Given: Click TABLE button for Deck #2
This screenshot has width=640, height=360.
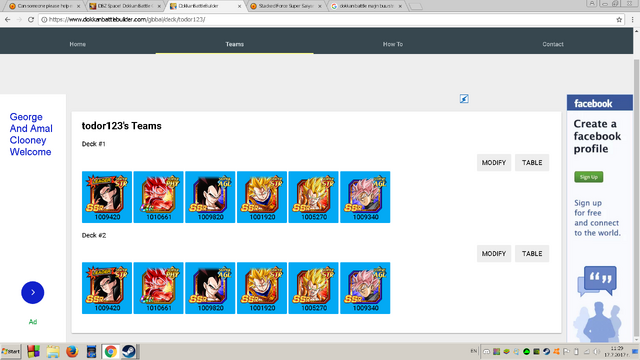Looking at the screenshot, I should (x=532, y=253).
